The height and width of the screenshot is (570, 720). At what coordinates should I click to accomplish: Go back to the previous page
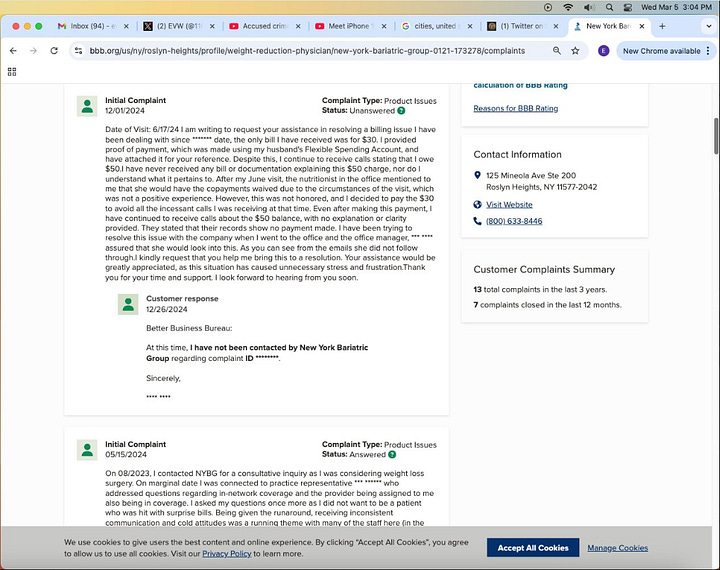coord(13,51)
